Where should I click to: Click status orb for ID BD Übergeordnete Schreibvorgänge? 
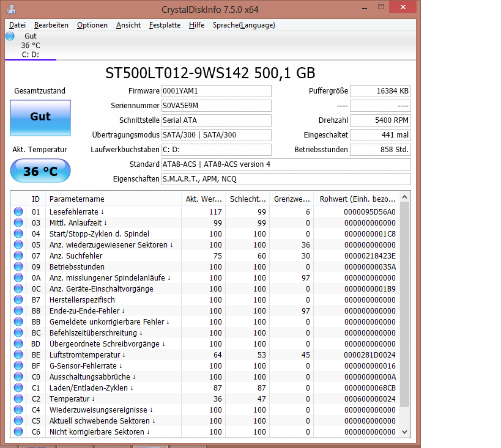pos(18,343)
